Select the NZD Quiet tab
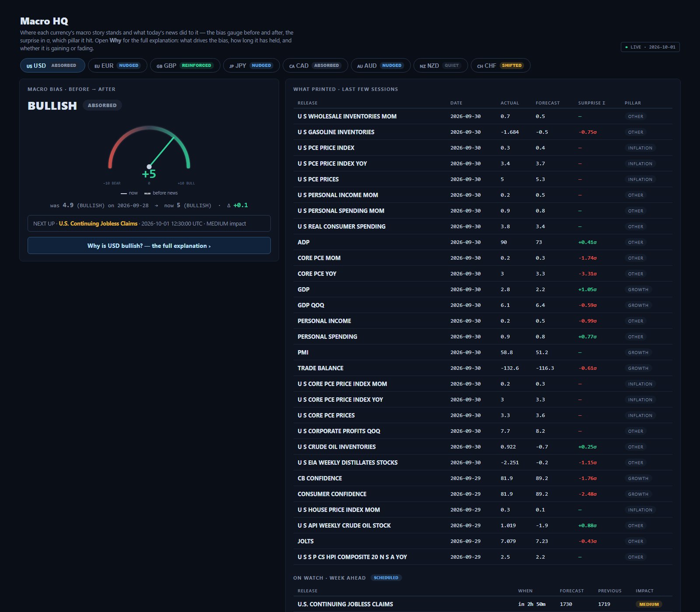Viewport: 700px width, 612px height. 440,66
